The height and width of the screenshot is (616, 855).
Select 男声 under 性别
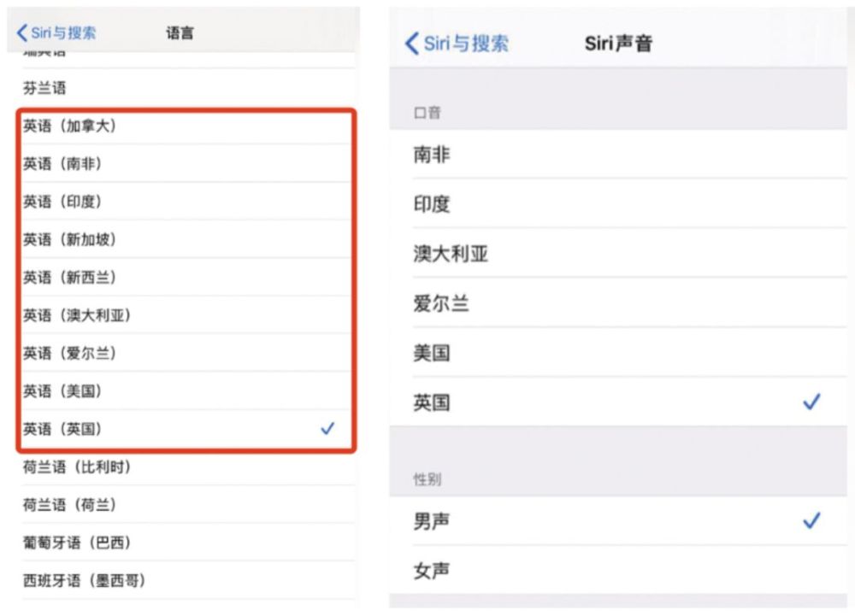[432, 521]
